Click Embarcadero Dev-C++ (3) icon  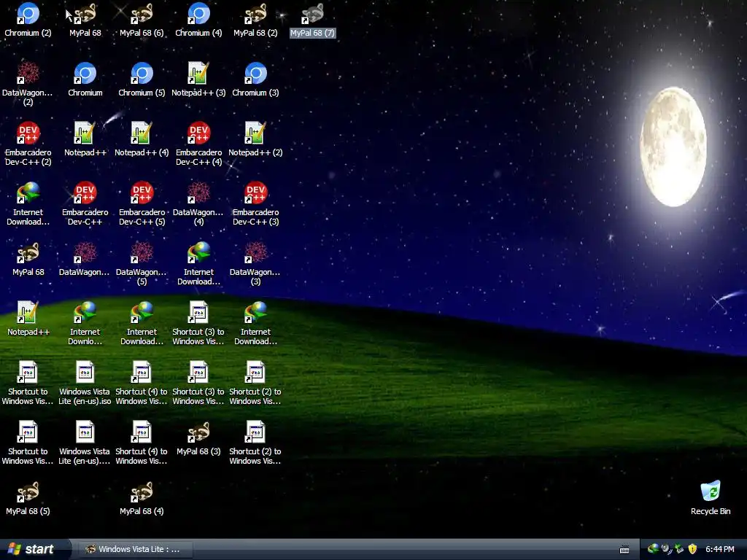pyautogui.click(x=255, y=204)
